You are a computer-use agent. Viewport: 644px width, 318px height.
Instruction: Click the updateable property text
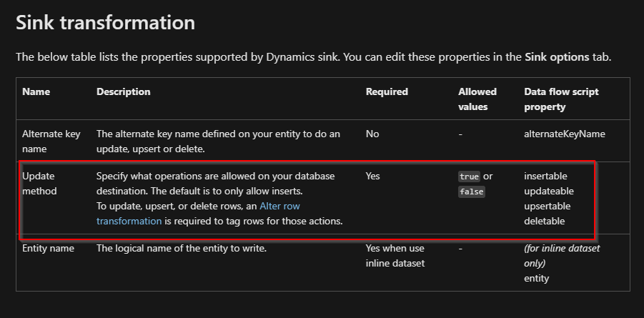pyautogui.click(x=549, y=191)
